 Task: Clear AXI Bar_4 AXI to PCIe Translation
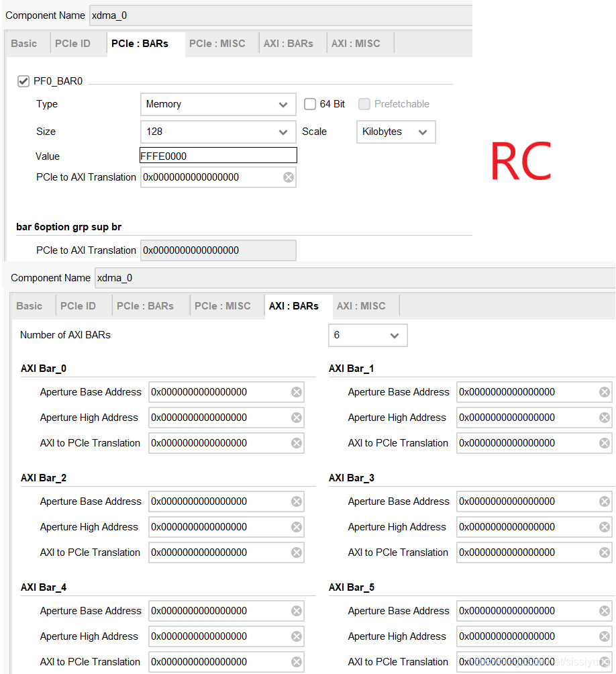pyautogui.click(x=297, y=662)
